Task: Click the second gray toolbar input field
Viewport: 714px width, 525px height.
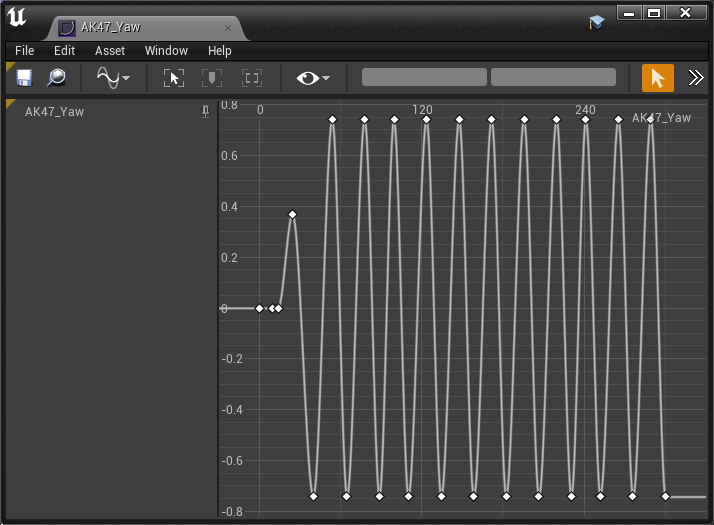Action: click(x=553, y=77)
